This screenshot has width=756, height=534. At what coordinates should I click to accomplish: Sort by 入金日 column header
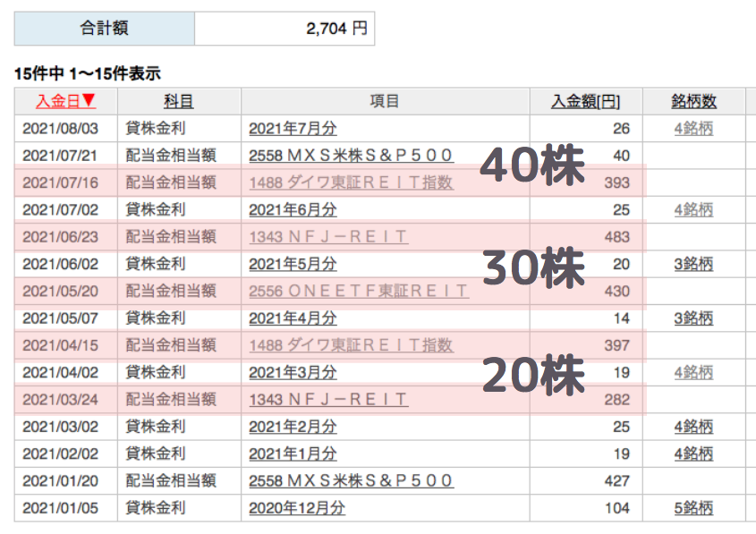[x=58, y=101]
